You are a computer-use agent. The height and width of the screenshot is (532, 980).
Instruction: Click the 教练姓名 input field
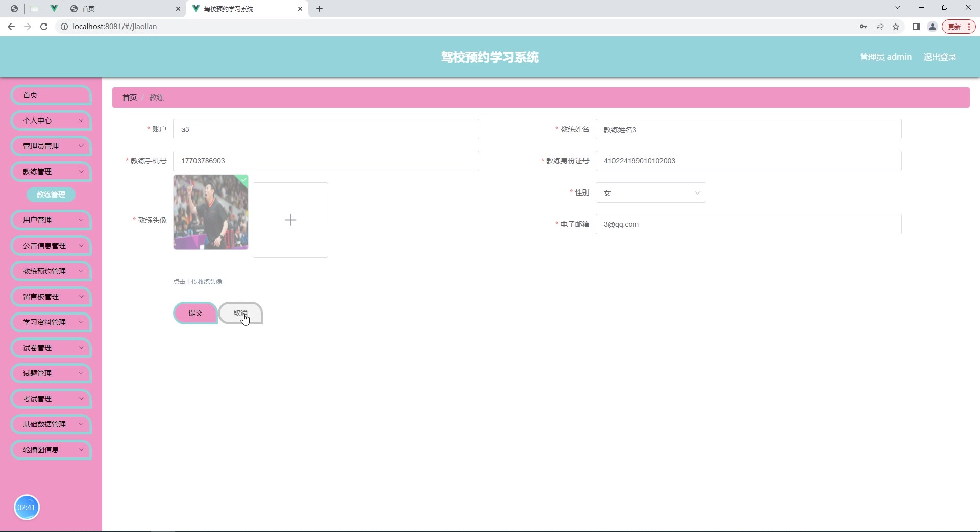(749, 129)
